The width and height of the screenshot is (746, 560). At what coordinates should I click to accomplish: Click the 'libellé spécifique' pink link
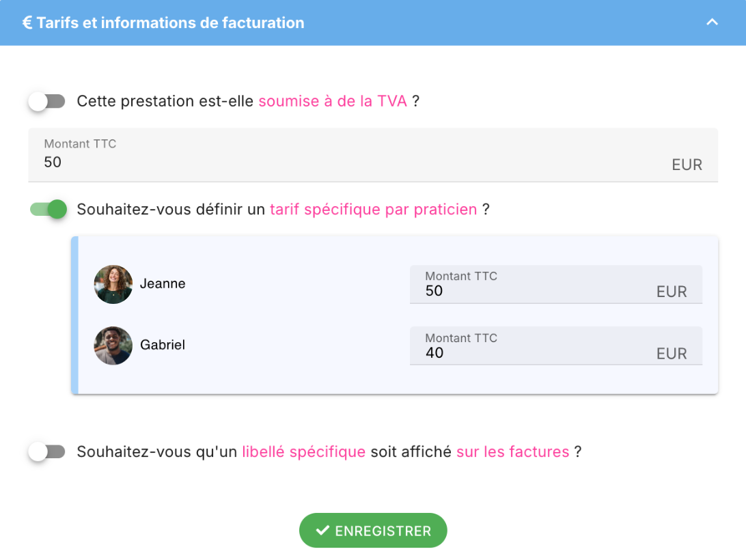[x=304, y=452]
